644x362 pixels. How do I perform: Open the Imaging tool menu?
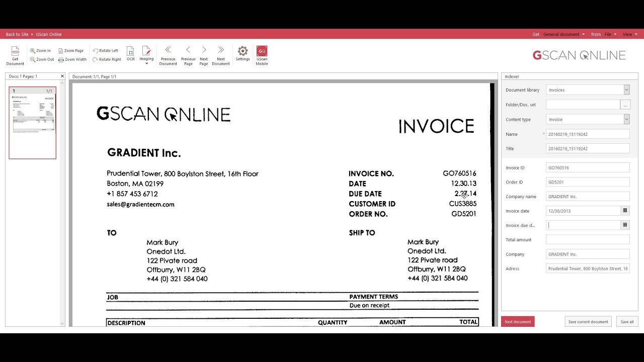click(x=146, y=55)
